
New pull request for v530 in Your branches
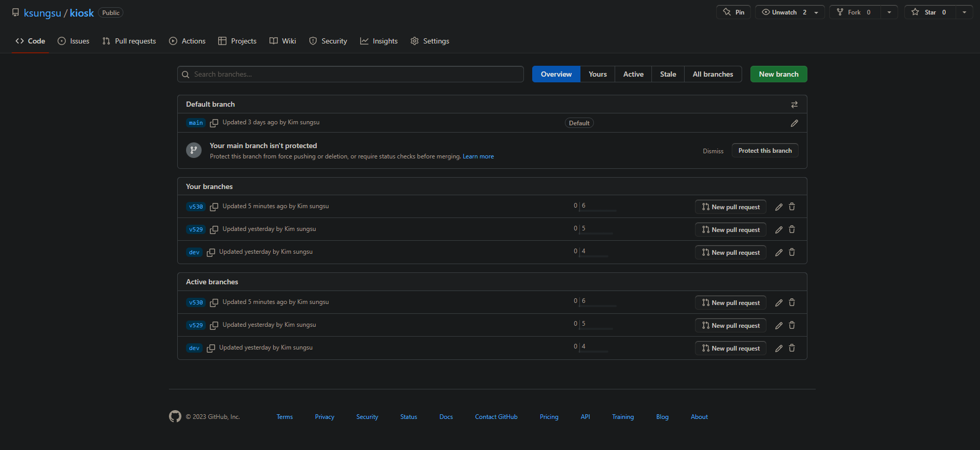point(731,207)
